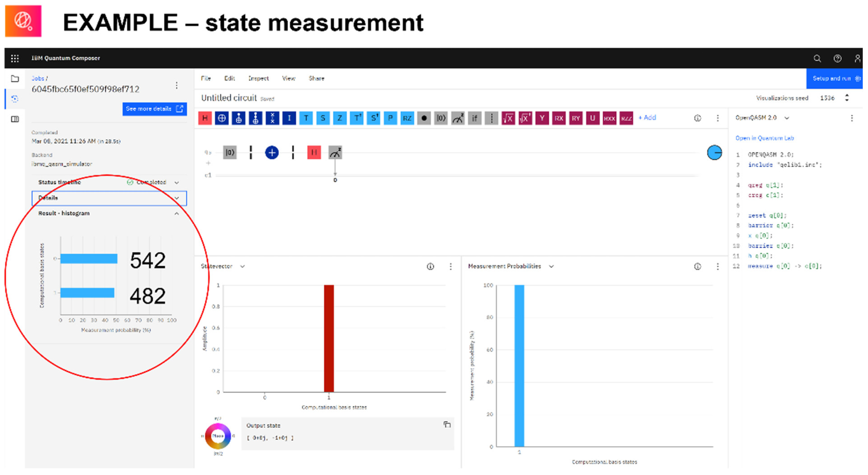Select the Hadamard H gate in palette
868x475 pixels.
pyautogui.click(x=205, y=118)
